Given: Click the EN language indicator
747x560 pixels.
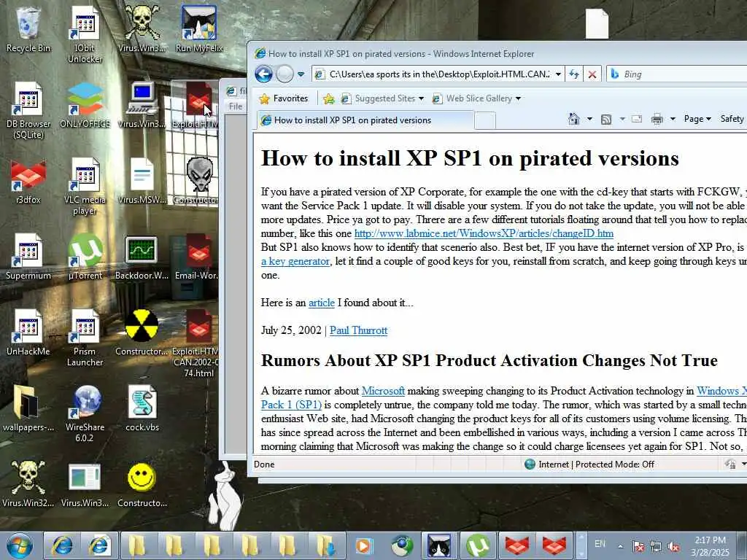Looking at the screenshot, I should tap(600, 544).
